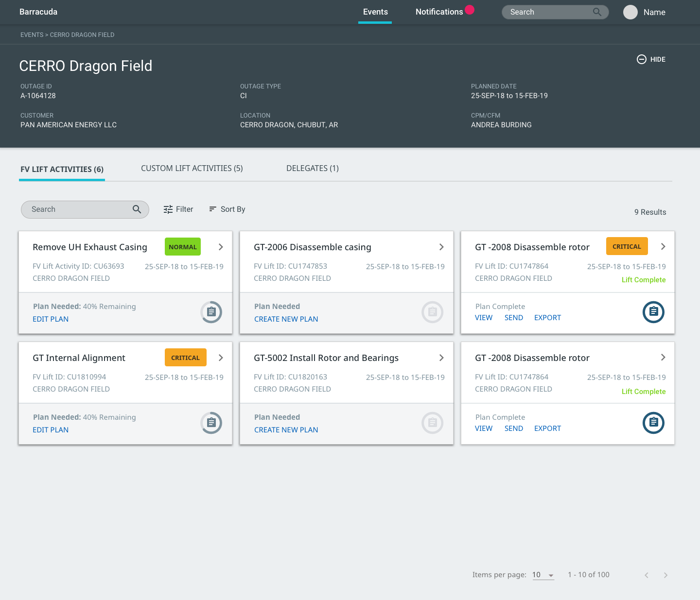The height and width of the screenshot is (600, 700).
Task: Click the plan progress icon on GT Internal Alignment
Action: (x=211, y=423)
